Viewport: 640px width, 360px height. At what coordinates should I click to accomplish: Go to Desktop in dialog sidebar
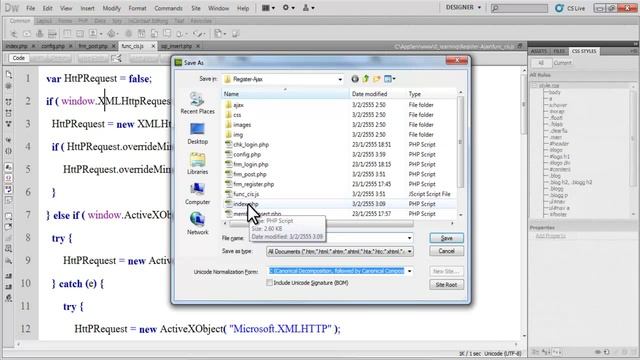tap(198, 133)
